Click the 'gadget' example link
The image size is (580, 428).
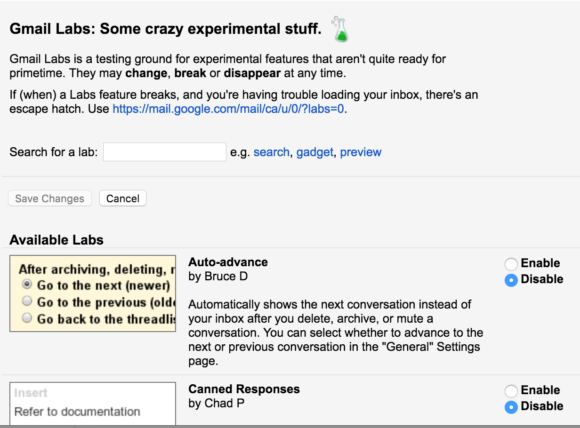click(x=315, y=152)
